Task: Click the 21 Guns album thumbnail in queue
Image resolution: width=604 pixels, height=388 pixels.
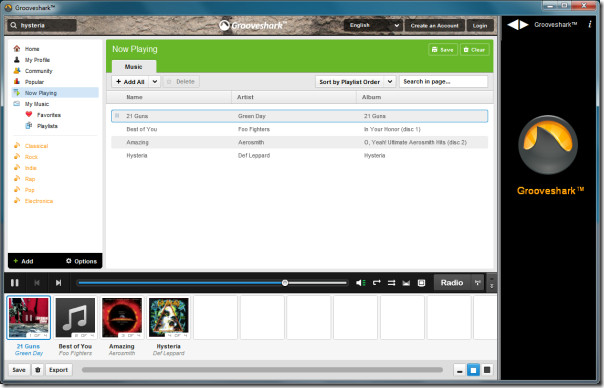Action: pos(29,317)
